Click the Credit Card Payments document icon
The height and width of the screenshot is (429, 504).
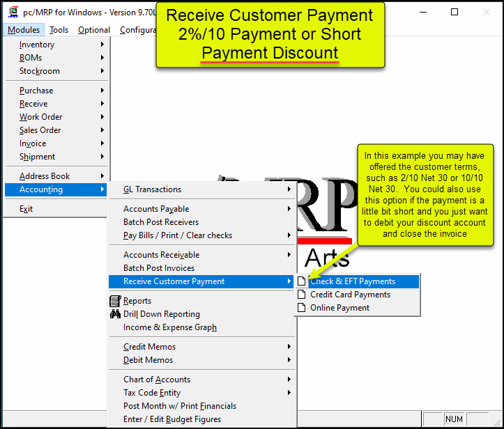tap(301, 295)
